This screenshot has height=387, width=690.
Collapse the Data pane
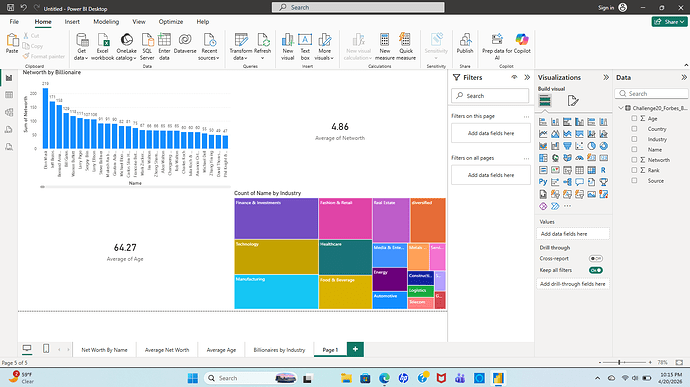point(684,77)
